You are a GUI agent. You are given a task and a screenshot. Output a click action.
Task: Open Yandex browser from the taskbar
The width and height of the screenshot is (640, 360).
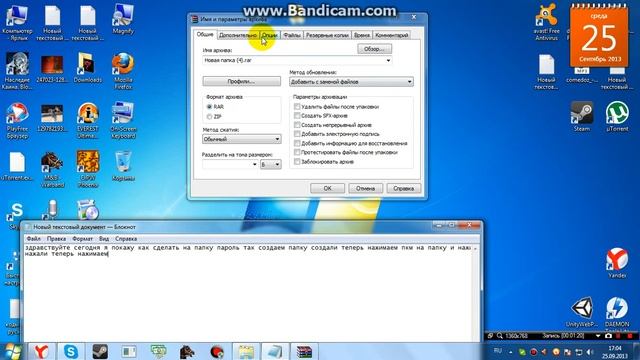click(x=41, y=351)
